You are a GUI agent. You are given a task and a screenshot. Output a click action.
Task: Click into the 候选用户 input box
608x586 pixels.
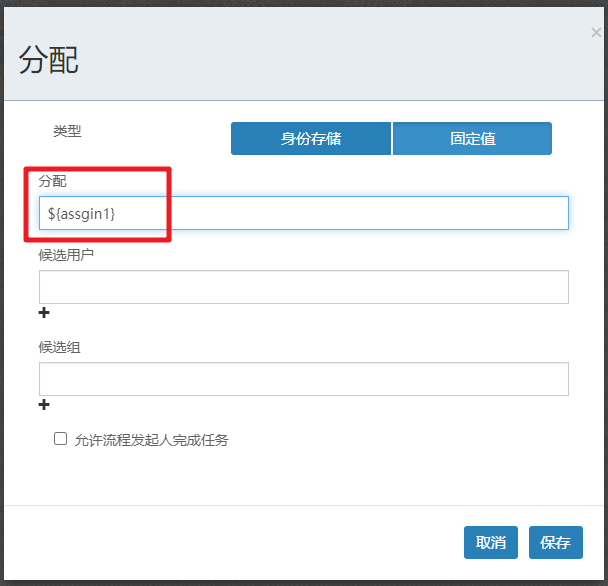point(303,287)
